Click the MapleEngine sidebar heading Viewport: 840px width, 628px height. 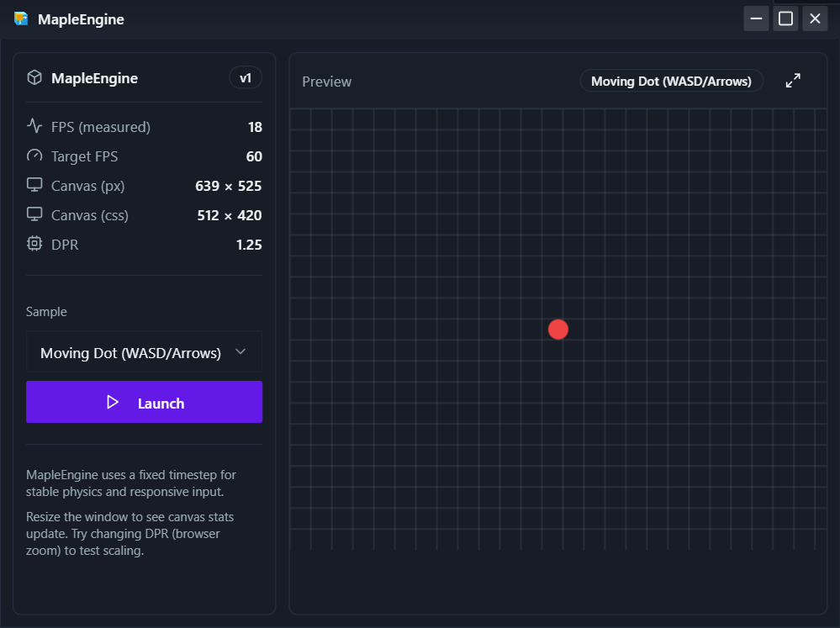[94, 78]
